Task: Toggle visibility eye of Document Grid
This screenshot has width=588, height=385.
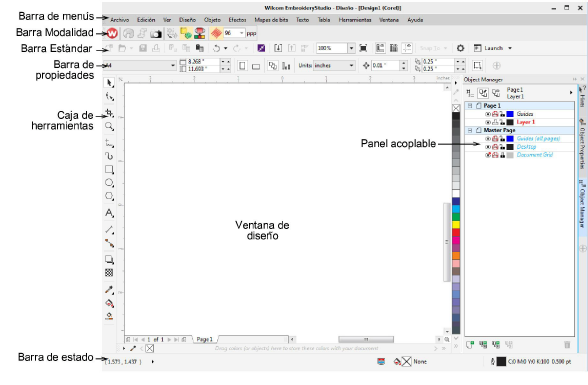Action: (x=488, y=155)
